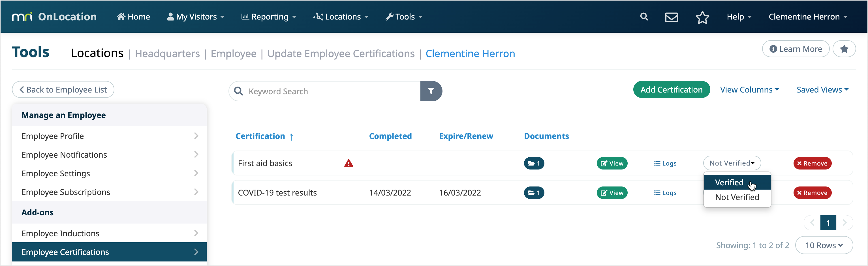Sort by the Expire/Renew column
Viewport: 868px width, 266px height.
(466, 136)
